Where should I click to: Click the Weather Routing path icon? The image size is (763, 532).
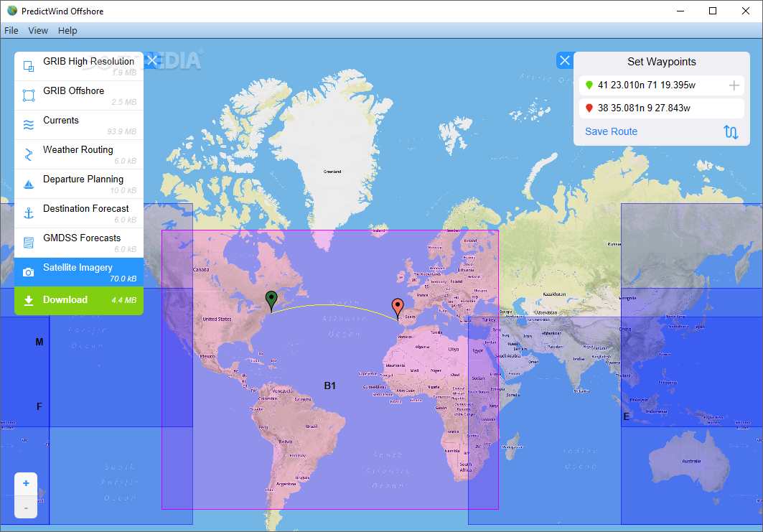(x=29, y=154)
